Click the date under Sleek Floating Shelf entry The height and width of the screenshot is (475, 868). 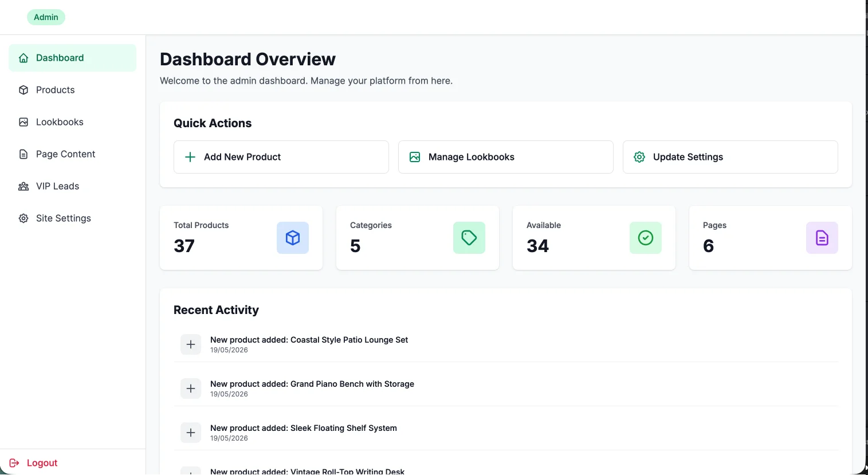click(229, 438)
